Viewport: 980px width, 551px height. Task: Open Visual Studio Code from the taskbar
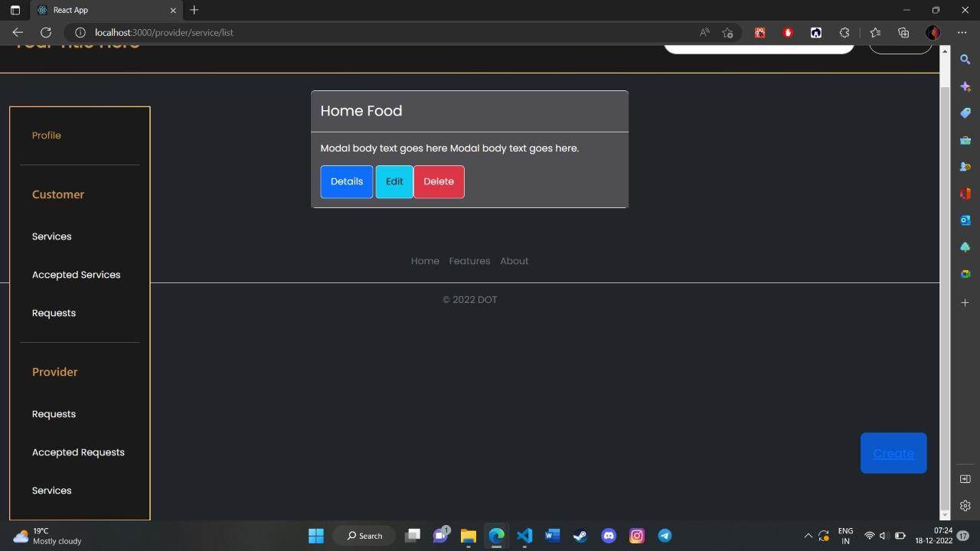pyautogui.click(x=524, y=536)
